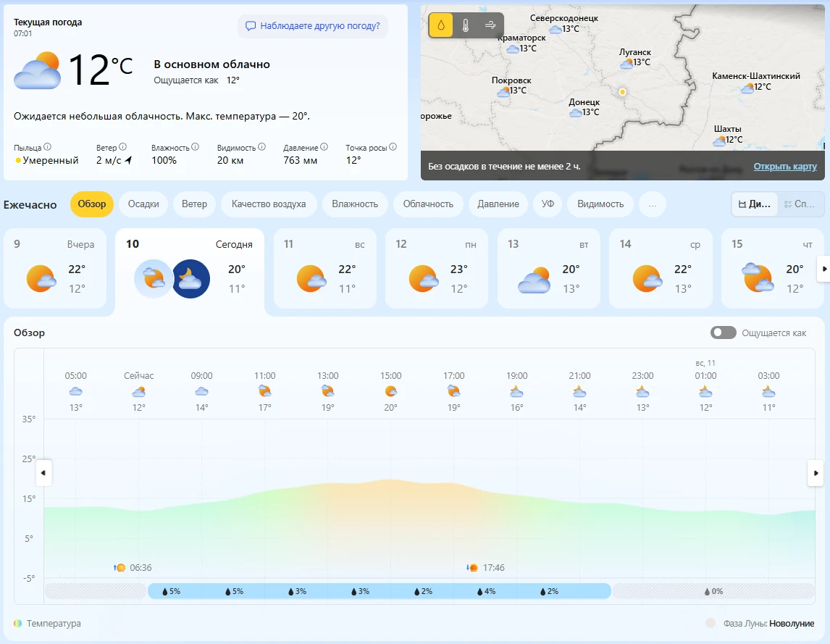Click the 15:00 hourly weather icon
The image size is (830, 644).
(390, 391)
